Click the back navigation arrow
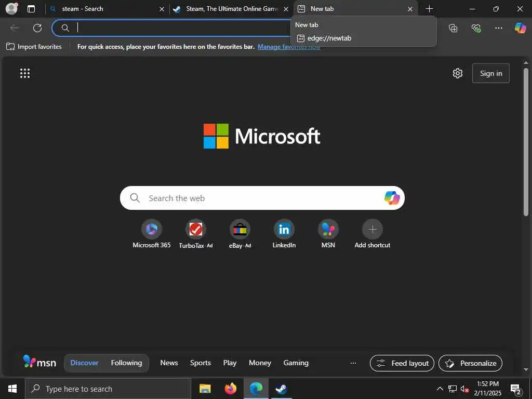 15,28
